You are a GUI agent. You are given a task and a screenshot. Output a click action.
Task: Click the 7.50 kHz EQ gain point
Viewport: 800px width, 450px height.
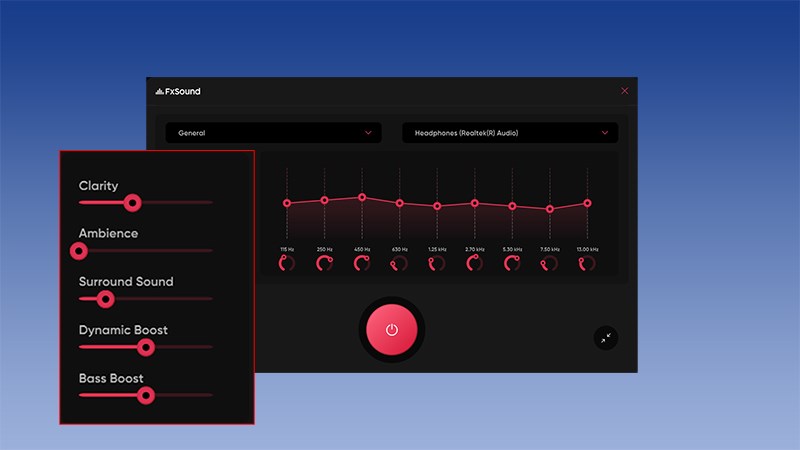[x=549, y=209]
